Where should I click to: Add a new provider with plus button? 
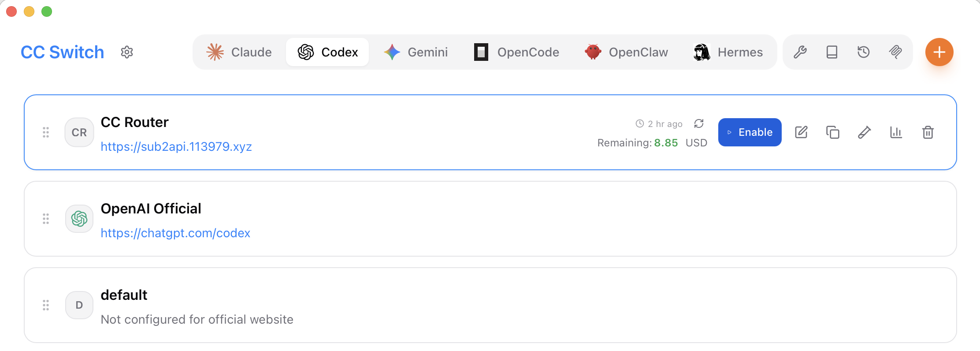[x=939, y=52]
